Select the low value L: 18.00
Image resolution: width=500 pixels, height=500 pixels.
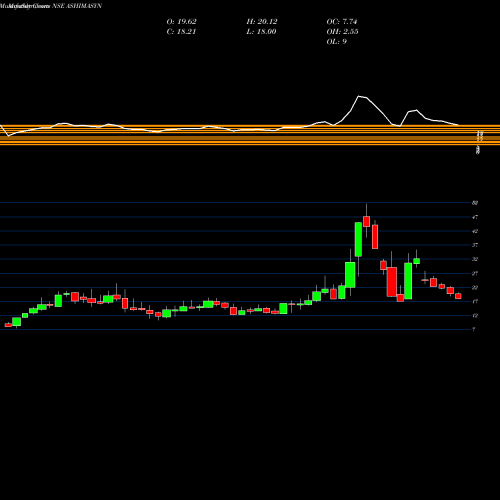(261, 32)
